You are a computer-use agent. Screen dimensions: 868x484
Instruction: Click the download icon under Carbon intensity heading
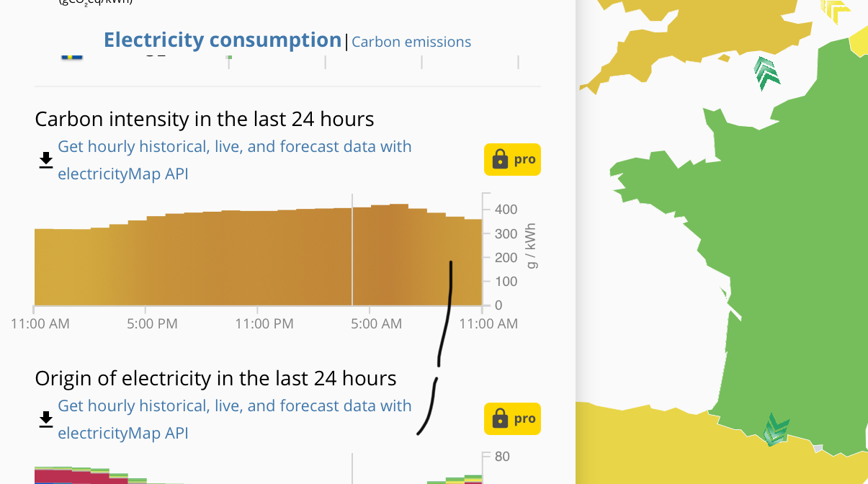pos(46,160)
